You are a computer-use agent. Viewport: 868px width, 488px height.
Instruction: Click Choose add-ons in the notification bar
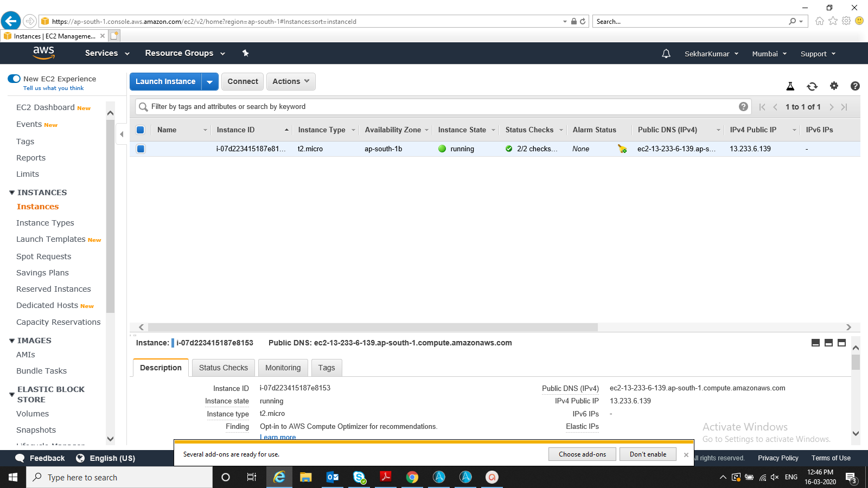582,454
